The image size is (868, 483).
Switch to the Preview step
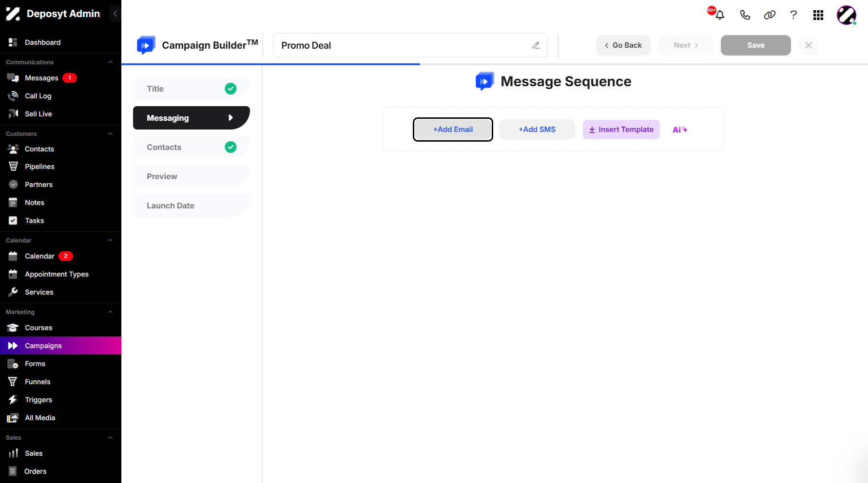(x=191, y=176)
